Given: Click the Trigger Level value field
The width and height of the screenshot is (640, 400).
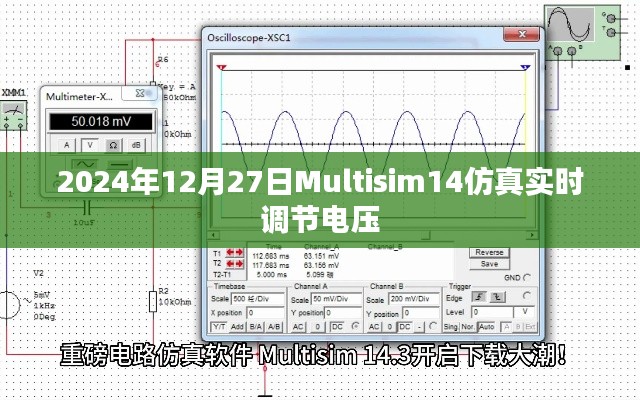Looking at the screenshot, I should pyautogui.click(x=492, y=313).
